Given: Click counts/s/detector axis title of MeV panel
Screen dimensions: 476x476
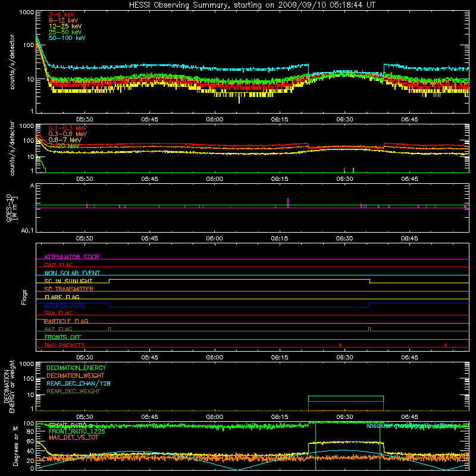Looking at the screenshot, I should pos(12,148).
